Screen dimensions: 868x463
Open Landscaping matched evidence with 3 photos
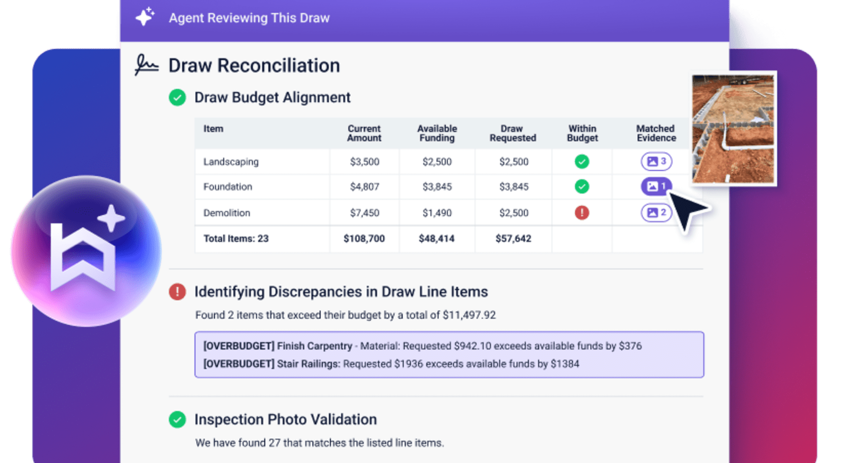tap(656, 161)
